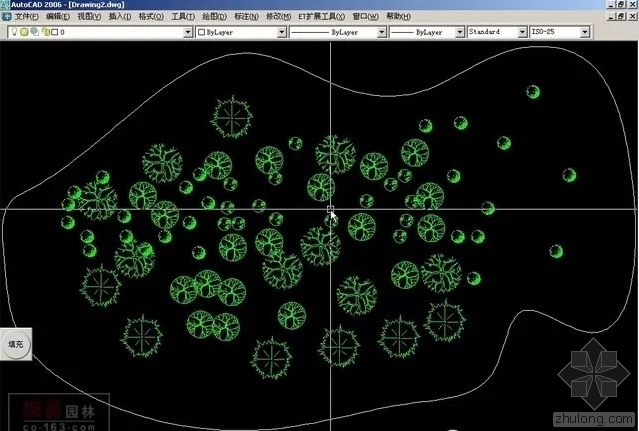Expand the layer 0 dropdown list
The width and height of the screenshot is (639, 431).
point(187,32)
